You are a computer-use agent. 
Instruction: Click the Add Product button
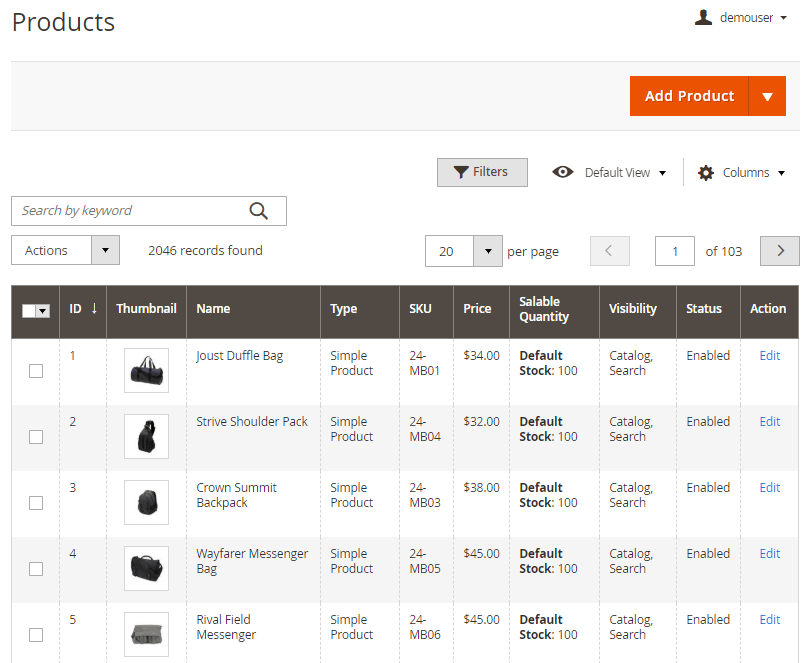[x=689, y=96]
